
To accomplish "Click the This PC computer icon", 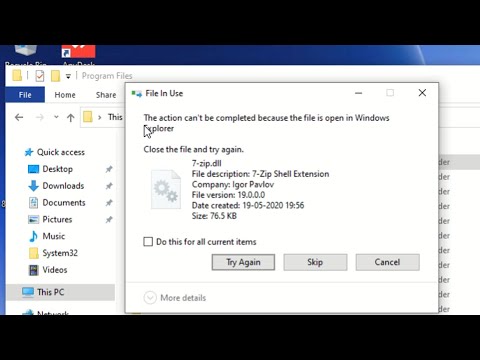I will [28, 292].
